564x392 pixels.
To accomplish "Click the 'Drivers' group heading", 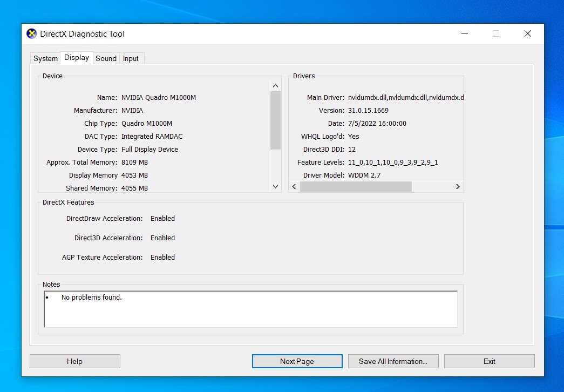I will point(304,76).
